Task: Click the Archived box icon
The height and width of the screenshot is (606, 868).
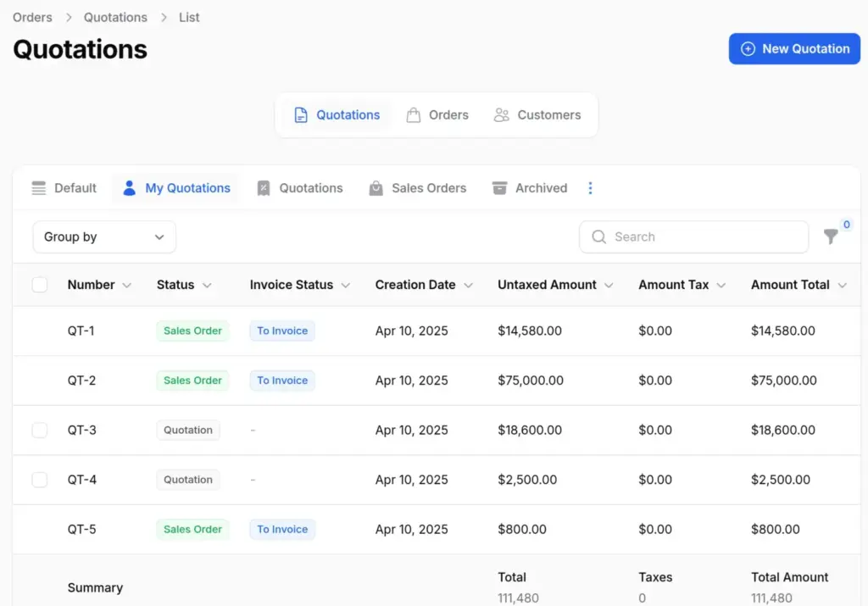Action: [x=500, y=188]
